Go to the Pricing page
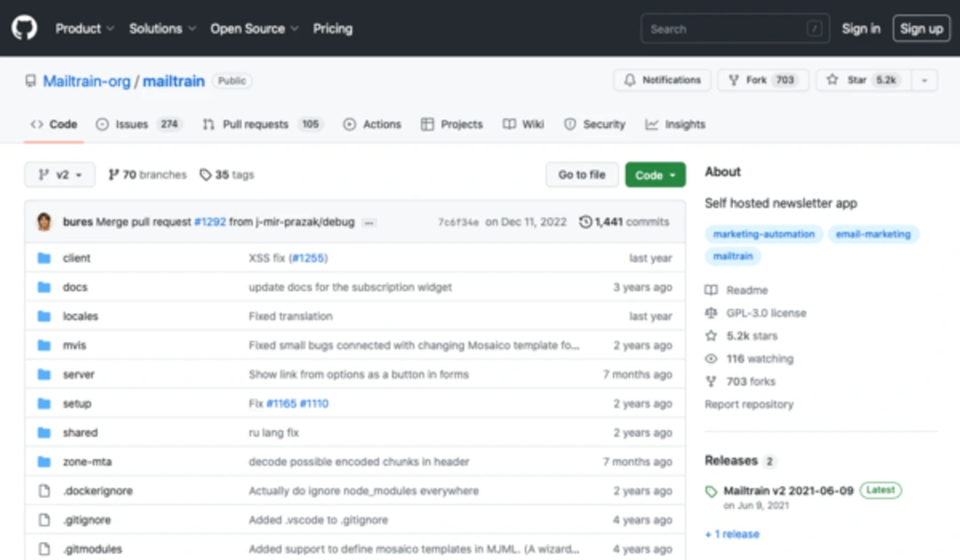 point(332,28)
